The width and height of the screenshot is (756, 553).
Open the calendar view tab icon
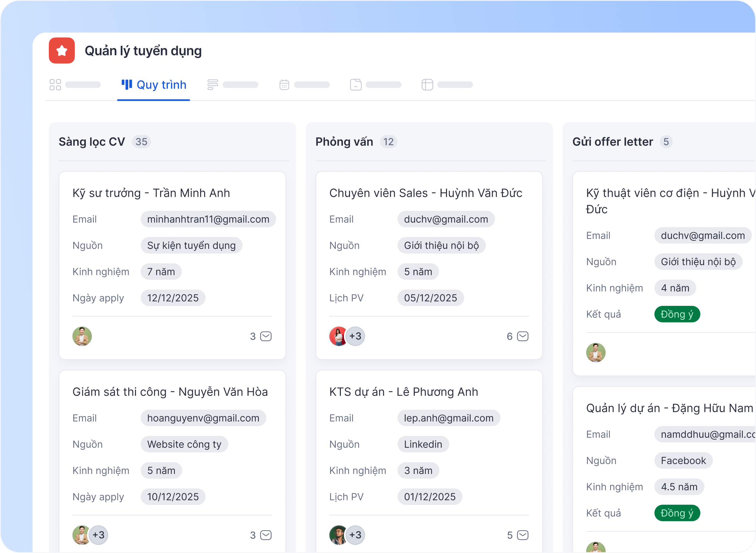tap(284, 85)
